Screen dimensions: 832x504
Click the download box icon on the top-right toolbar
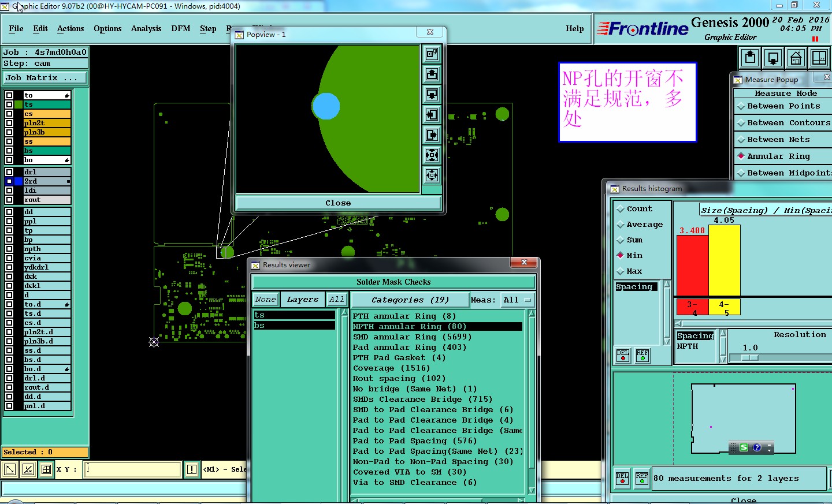pos(773,58)
